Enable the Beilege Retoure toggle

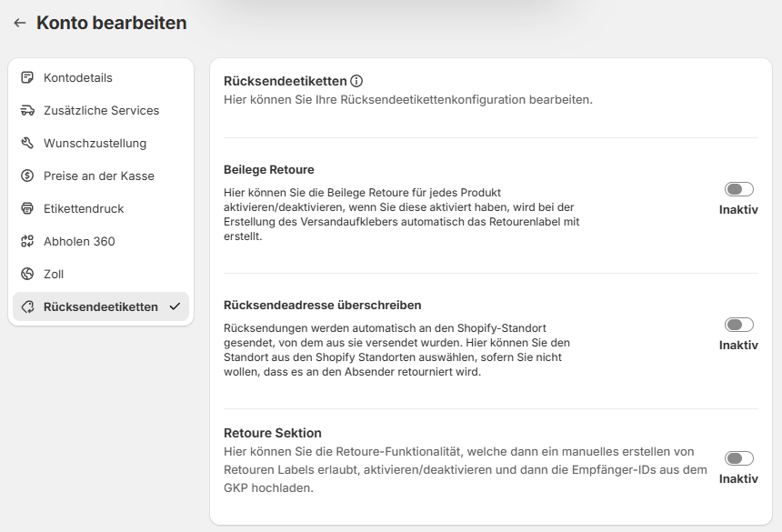tap(738, 189)
